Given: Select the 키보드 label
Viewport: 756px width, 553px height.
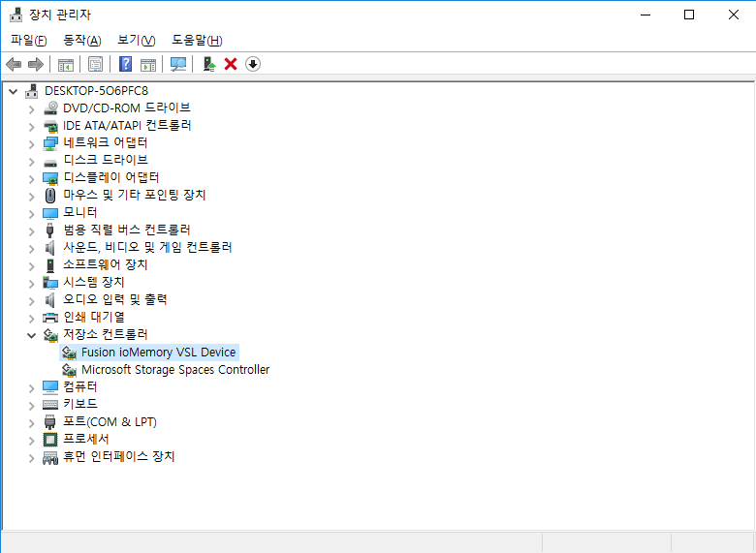Looking at the screenshot, I should 80,404.
